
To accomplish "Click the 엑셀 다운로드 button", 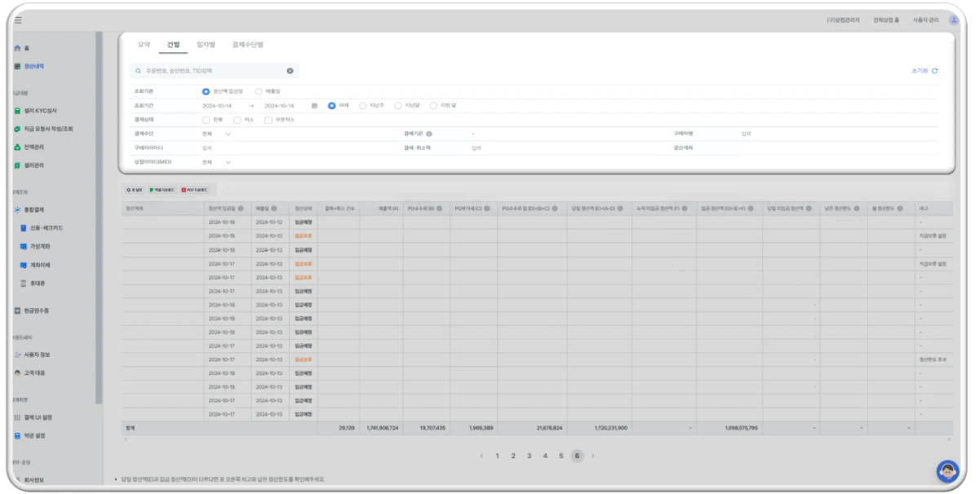I will coord(162,190).
